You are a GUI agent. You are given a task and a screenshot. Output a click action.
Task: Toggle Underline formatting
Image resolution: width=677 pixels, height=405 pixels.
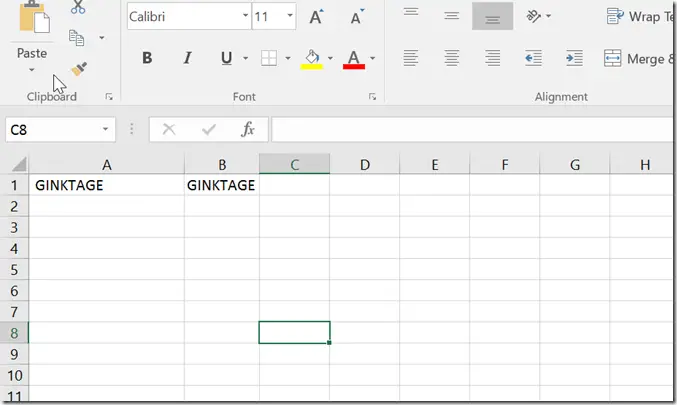[226, 58]
